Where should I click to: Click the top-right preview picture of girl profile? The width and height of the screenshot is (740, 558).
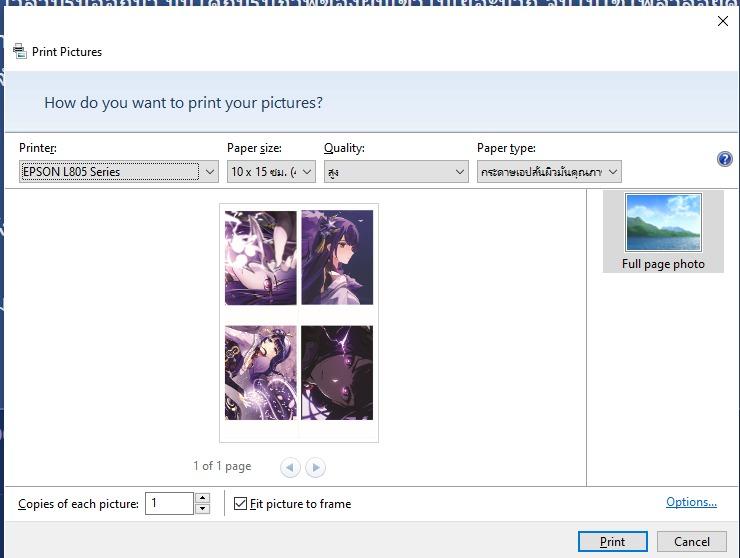(x=337, y=257)
